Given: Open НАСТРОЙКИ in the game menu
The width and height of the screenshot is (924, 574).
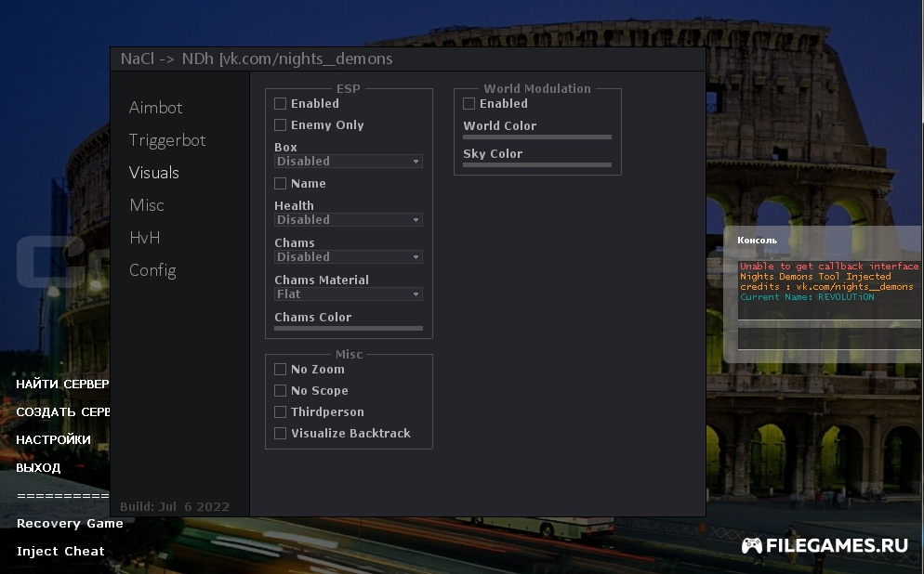Looking at the screenshot, I should click(x=54, y=439).
